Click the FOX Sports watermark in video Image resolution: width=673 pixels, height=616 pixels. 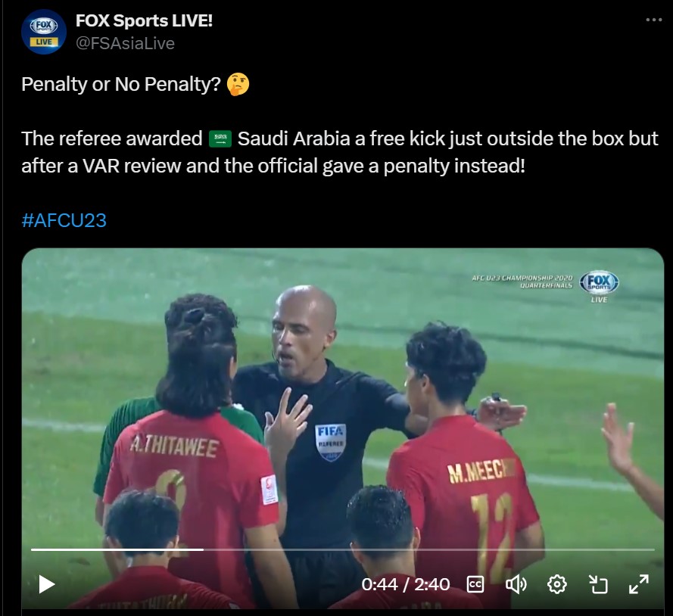[x=599, y=287]
